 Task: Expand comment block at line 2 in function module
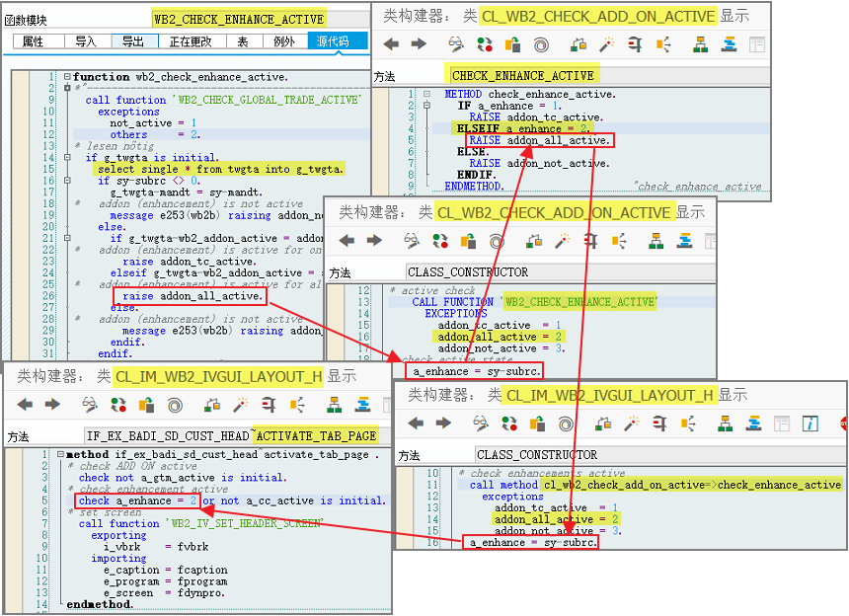67,87
